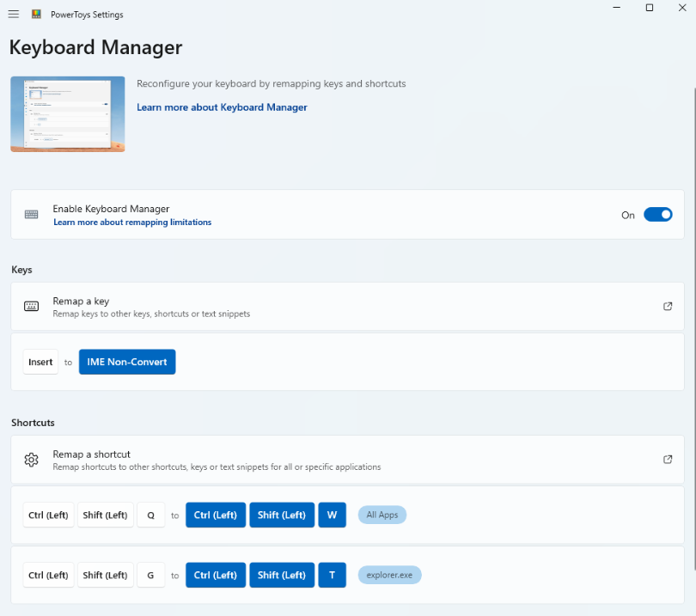Click the Keyboard Manager preview thumbnail

coord(68,114)
